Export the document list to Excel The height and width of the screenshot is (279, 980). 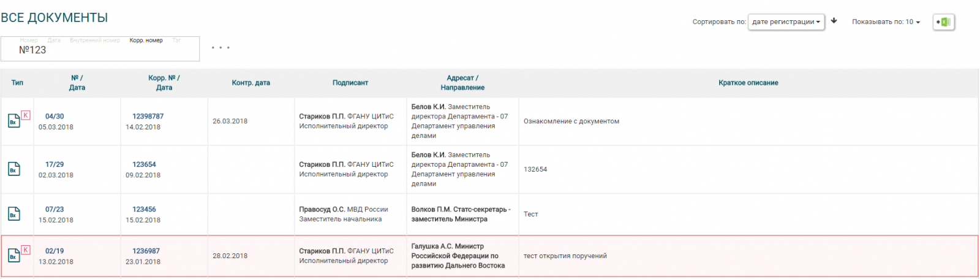pos(943,22)
